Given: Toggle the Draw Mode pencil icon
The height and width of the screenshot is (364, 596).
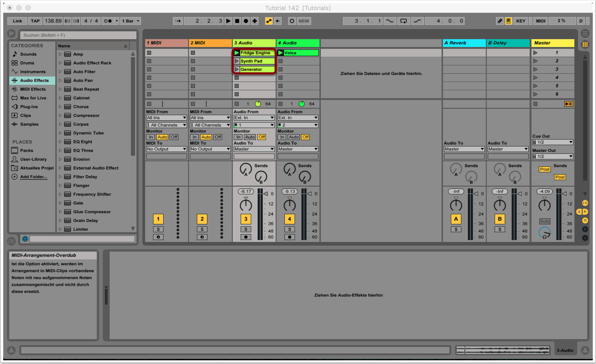Looking at the screenshot, I should point(500,21).
